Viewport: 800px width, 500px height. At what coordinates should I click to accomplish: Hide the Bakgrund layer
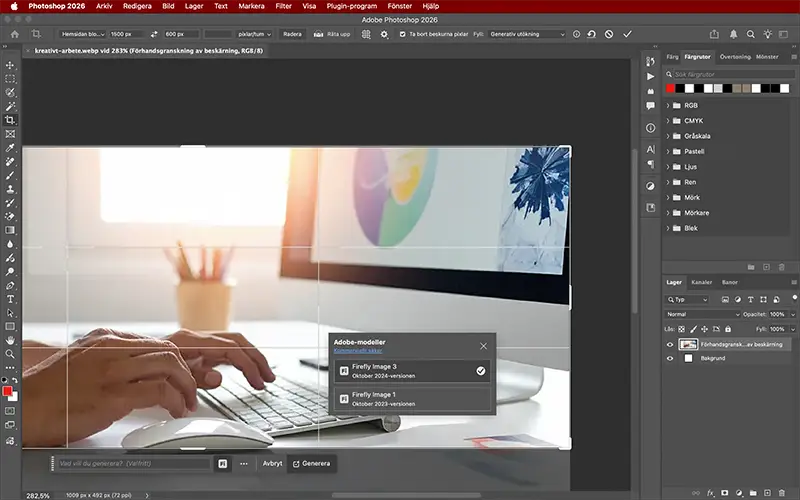(x=670, y=359)
